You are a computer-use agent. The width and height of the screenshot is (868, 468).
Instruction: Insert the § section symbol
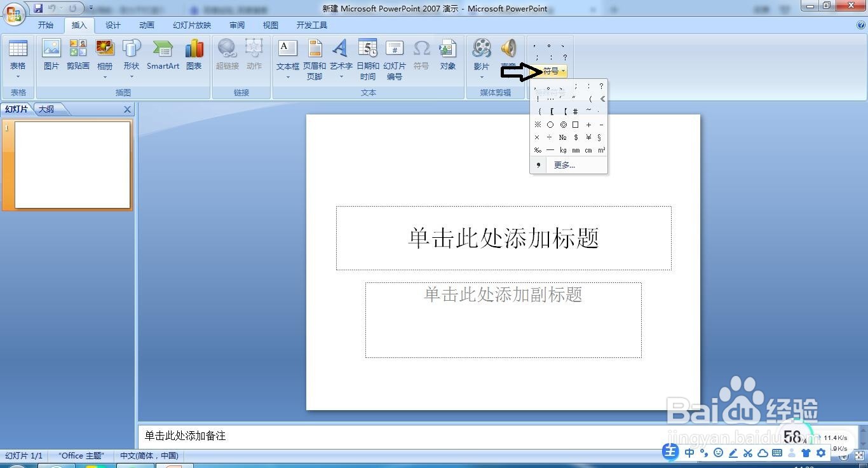point(600,137)
